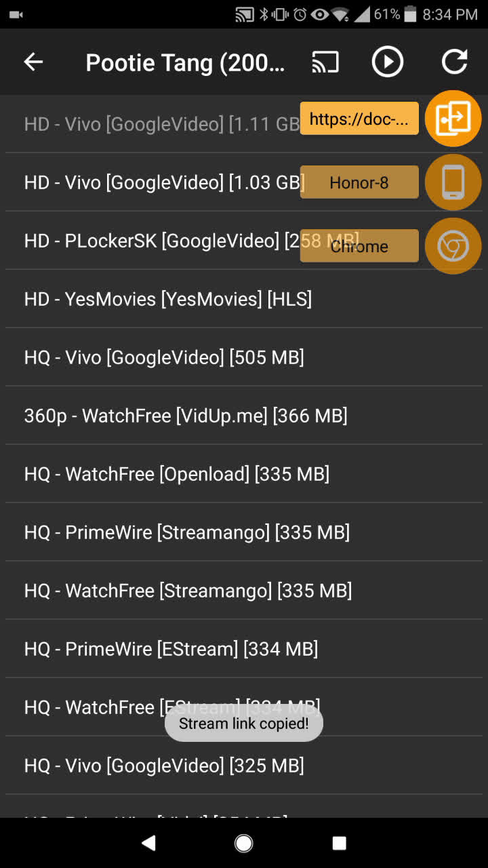Tap the orange copy-link floating icon
The image size is (488, 868).
click(453, 119)
